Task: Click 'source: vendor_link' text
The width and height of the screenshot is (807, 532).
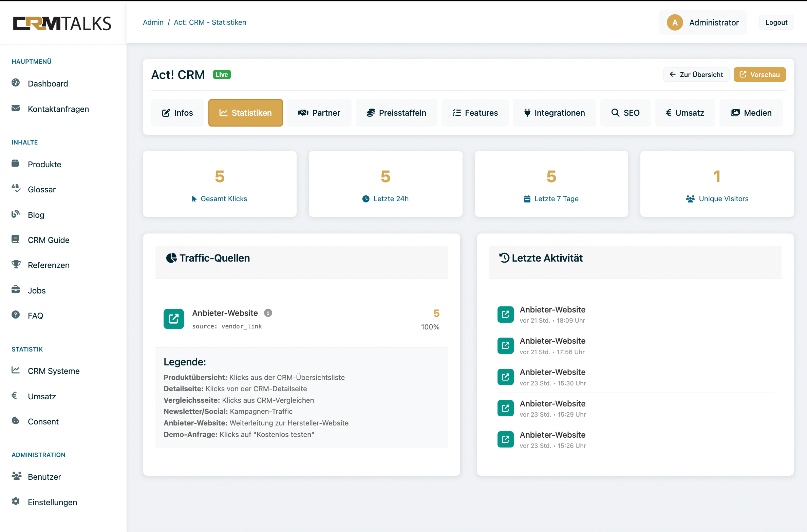Action: 227,326
